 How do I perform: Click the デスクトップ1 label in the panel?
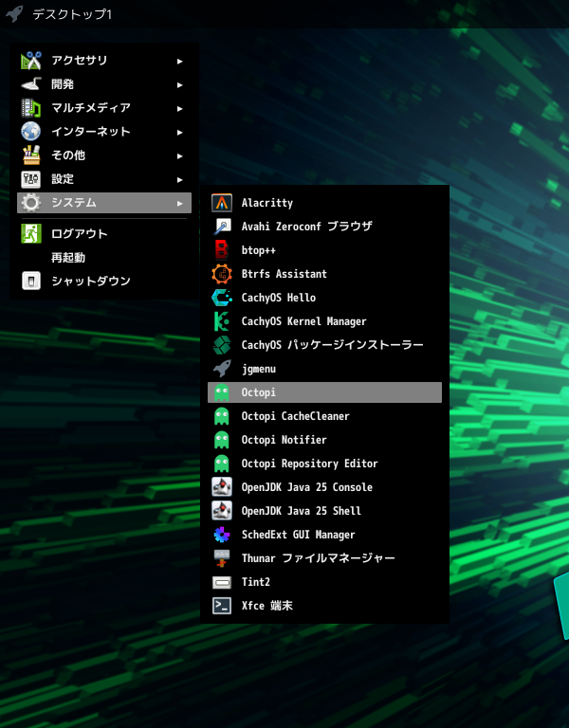(x=72, y=14)
